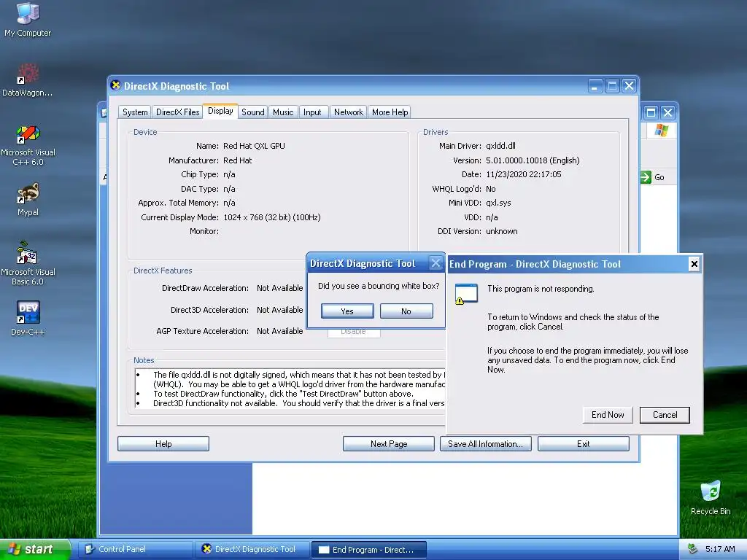Viewport: 747px width, 560px height.
Task: Minimize the DirectX Diagnostic Tool window
Action: 595,86
